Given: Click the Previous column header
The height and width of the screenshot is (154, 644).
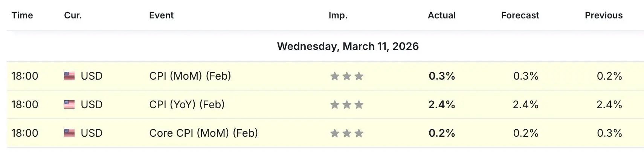Looking at the screenshot, I should (x=603, y=15).
